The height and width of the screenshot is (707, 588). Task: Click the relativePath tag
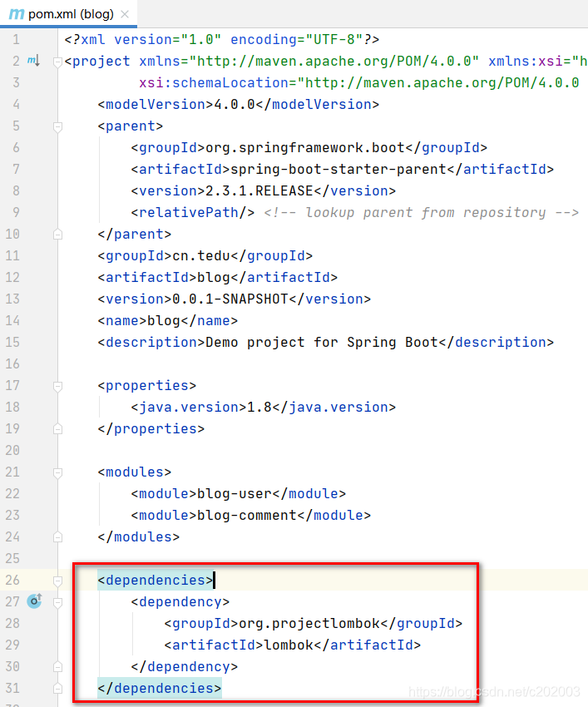point(193,213)
